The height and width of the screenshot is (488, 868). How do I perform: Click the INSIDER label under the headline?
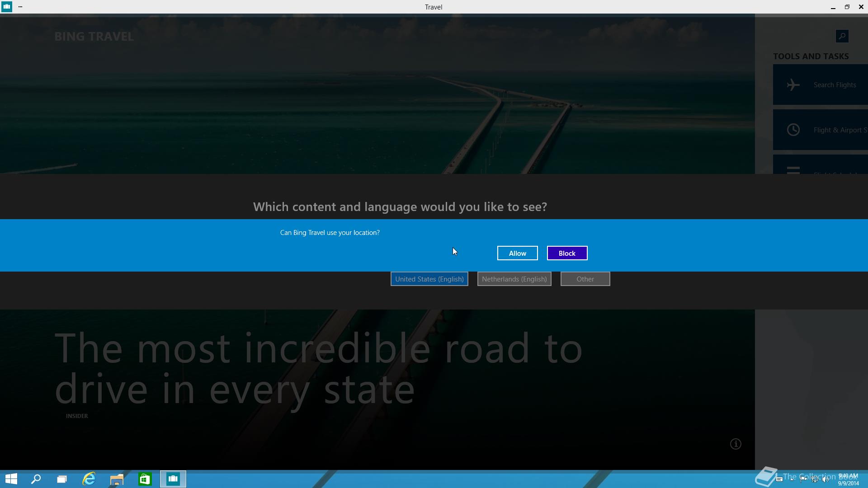tap(77, 416)
